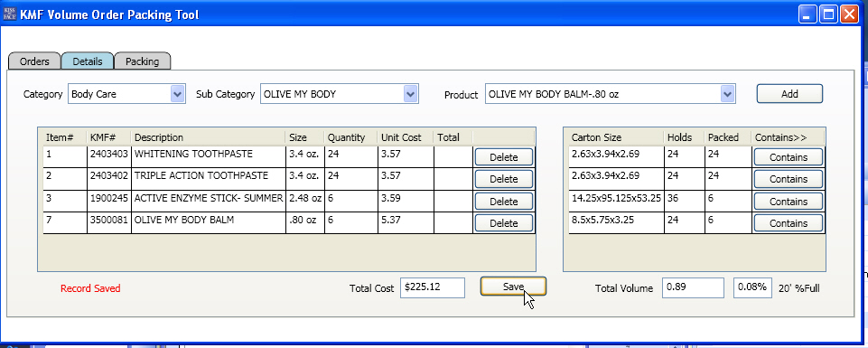
Task: Click the 3.59 unit cost cell
Action: click(406, 202)
